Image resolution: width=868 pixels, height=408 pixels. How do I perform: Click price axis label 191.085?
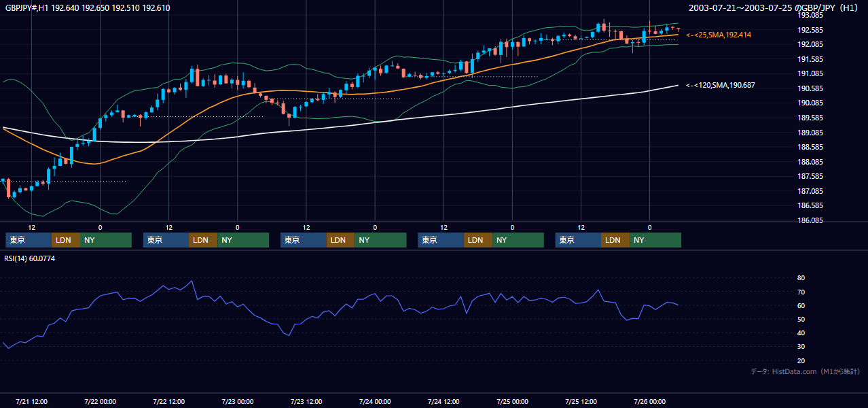(810, 74)
